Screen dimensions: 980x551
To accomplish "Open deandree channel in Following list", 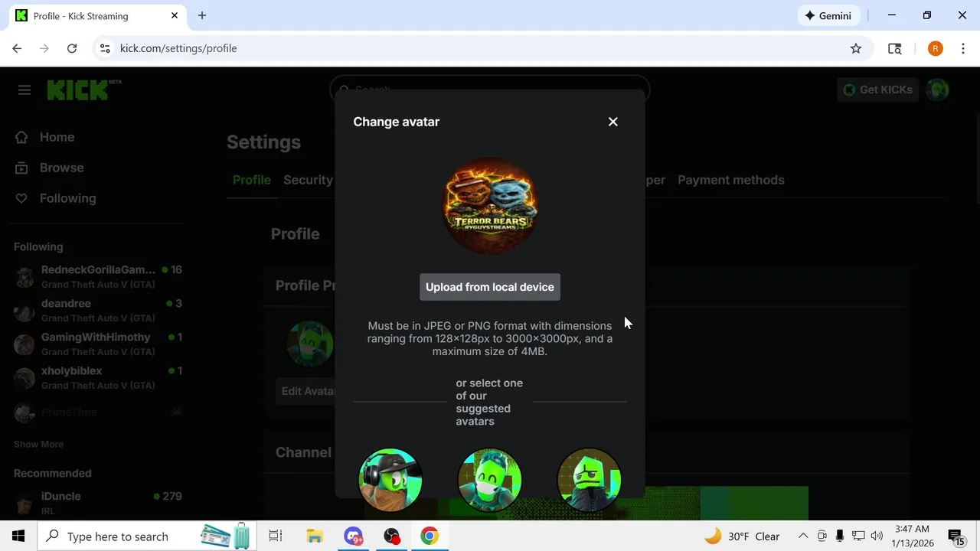I will (98, 310).
